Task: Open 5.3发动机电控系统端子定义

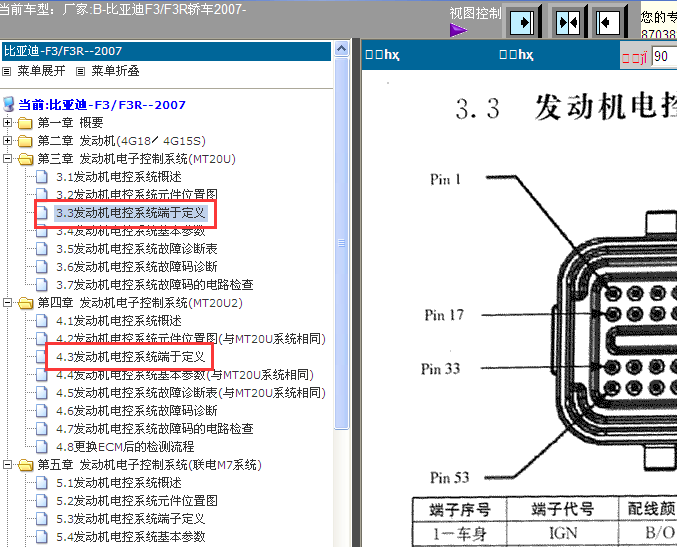Action: pyautogui.click(x=130, y=519)
